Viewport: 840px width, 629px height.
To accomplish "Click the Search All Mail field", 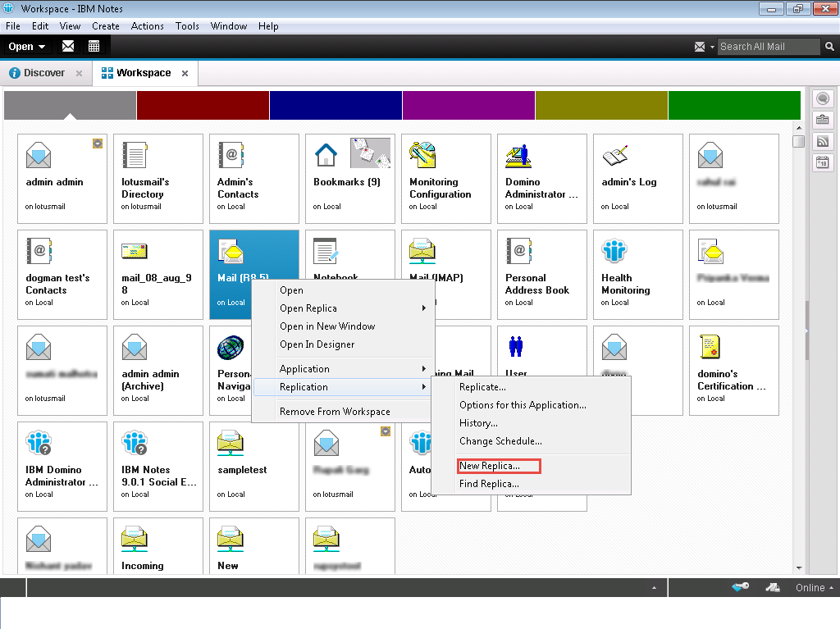I will [768, 47].
